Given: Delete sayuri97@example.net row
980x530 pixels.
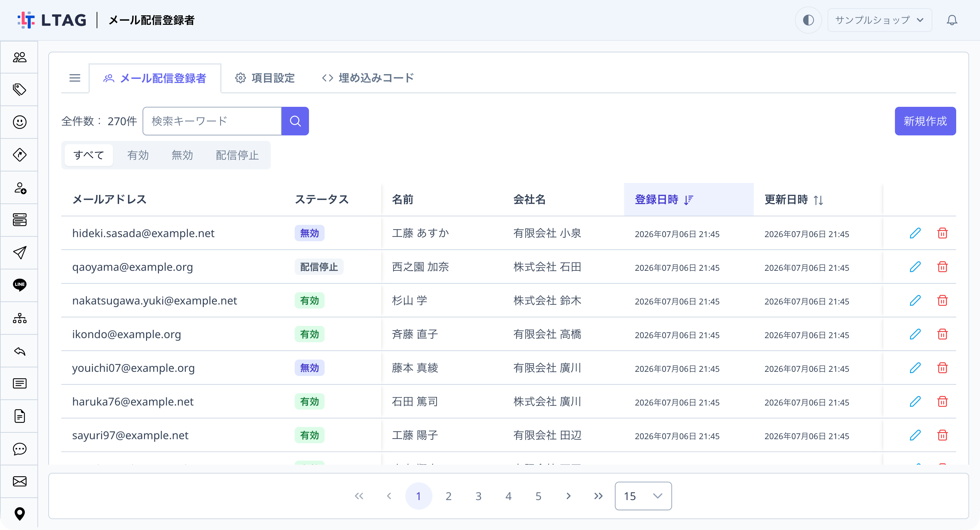Looking at the screenshot, I should 942,435.
